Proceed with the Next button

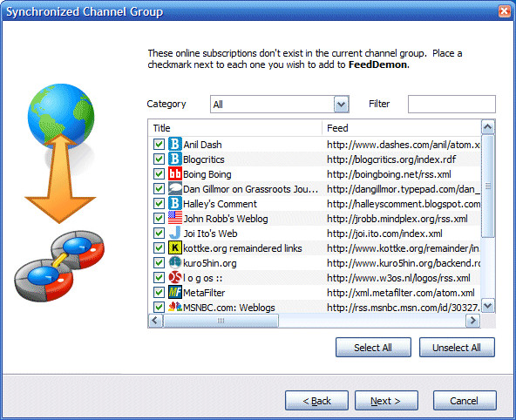(386, 401)
